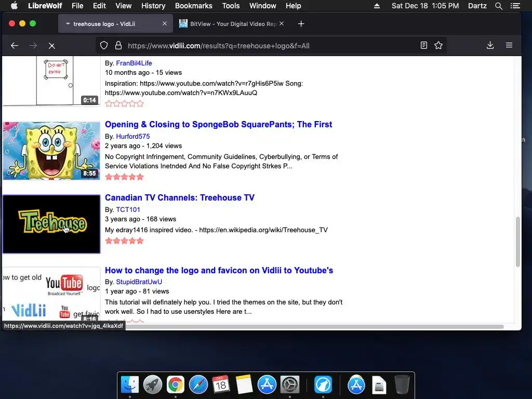The image size is (532, 399).
Task: Click the vidlii.com address bar URL
Action: (219, 46)
